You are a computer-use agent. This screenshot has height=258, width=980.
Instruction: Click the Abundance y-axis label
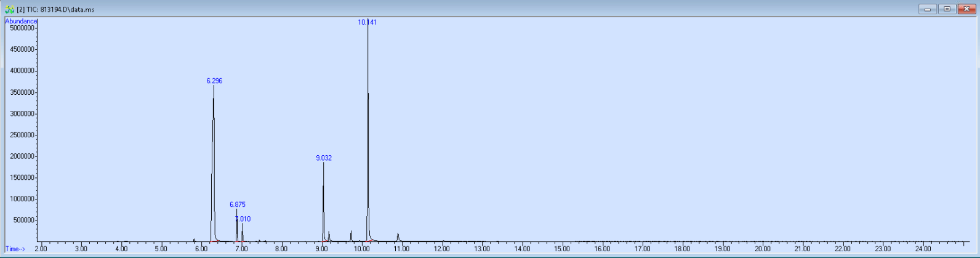(x=21, y=21)
